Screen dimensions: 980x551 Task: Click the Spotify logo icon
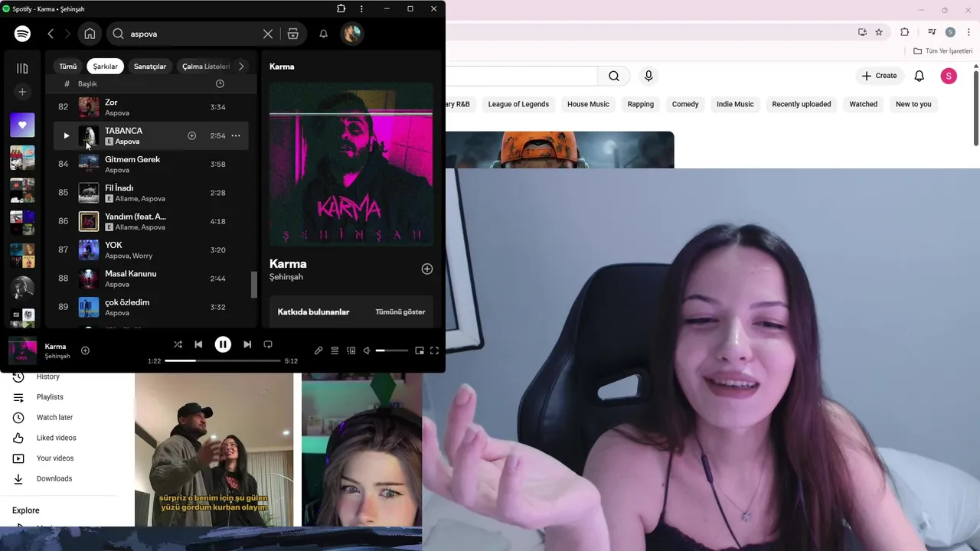[22, 34]
